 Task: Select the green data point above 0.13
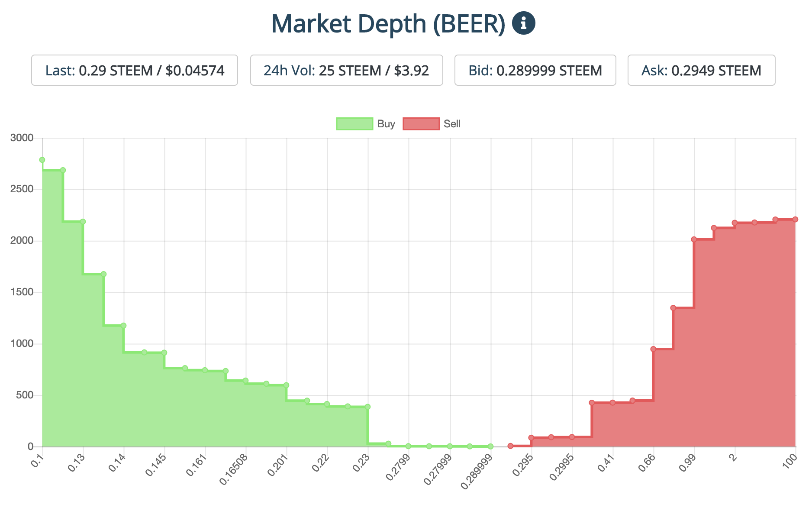point(83,222)
